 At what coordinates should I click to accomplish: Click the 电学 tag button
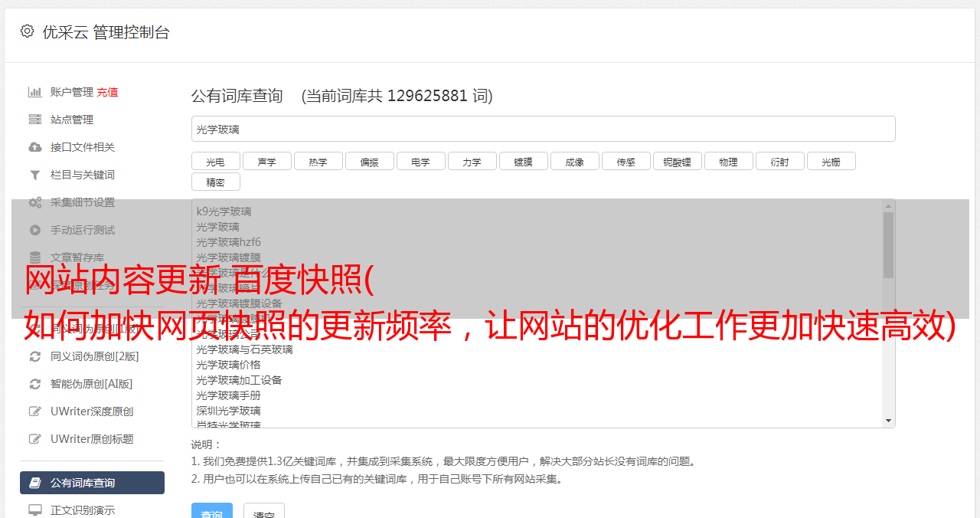click(x=420, y=161)
